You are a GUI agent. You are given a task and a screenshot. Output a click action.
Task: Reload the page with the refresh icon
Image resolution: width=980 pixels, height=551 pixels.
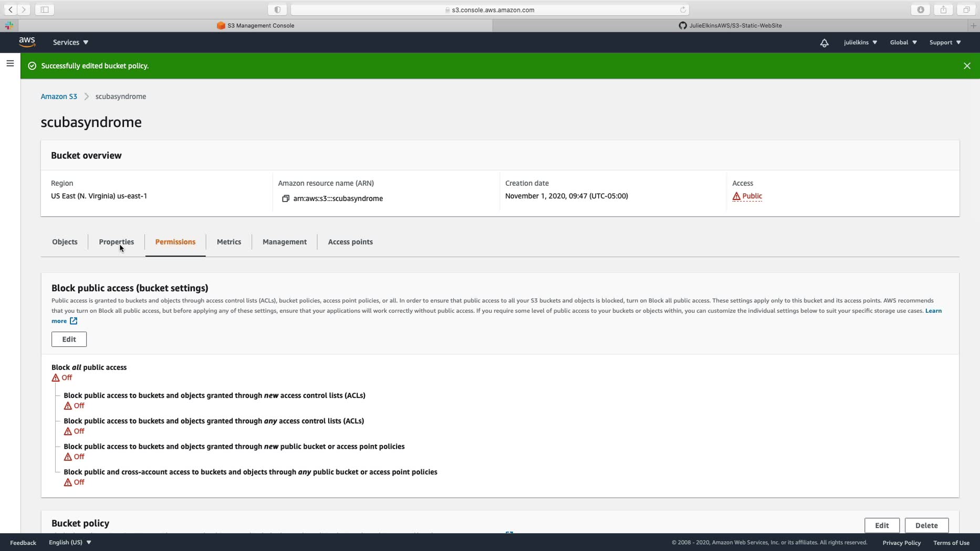683,9
